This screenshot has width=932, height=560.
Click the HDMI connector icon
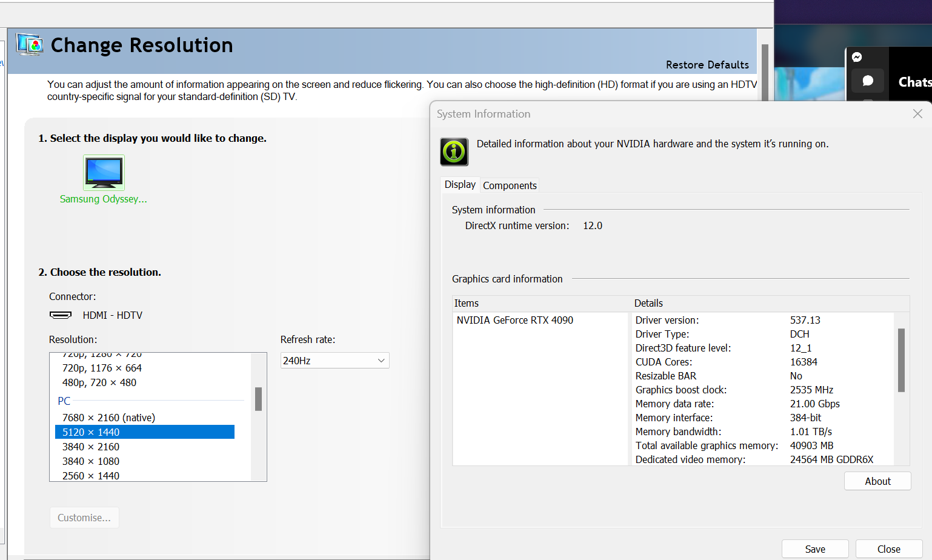click(61, 315)
